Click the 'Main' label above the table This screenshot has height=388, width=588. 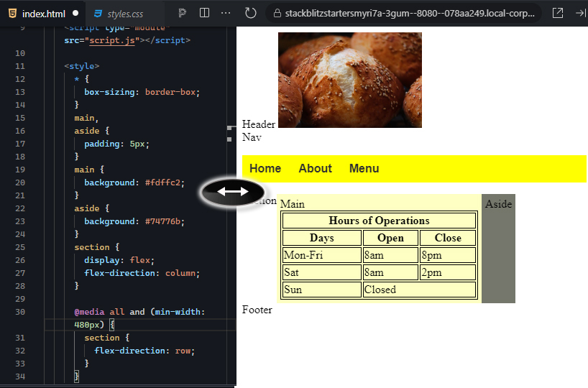tap(293, 204)
